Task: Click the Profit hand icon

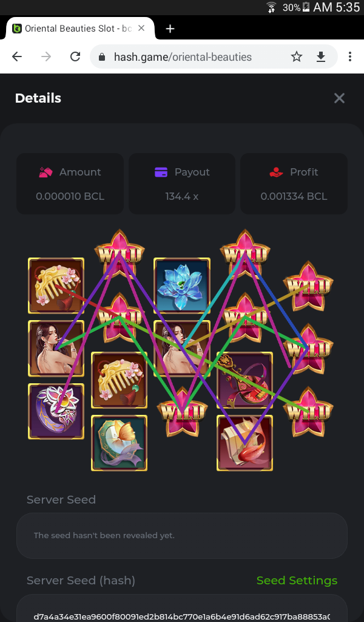Action: click(x=276, y=172)
